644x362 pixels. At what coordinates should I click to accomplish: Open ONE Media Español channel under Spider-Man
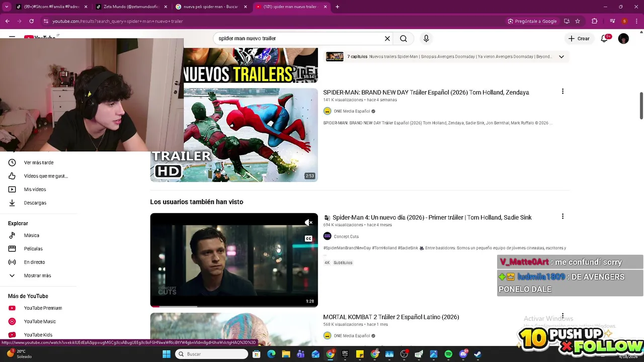[352, 111]
